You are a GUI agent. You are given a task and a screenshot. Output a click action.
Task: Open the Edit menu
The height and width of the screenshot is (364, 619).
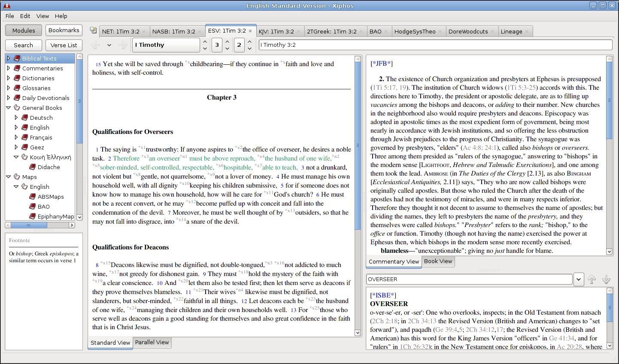coord(24,16)
